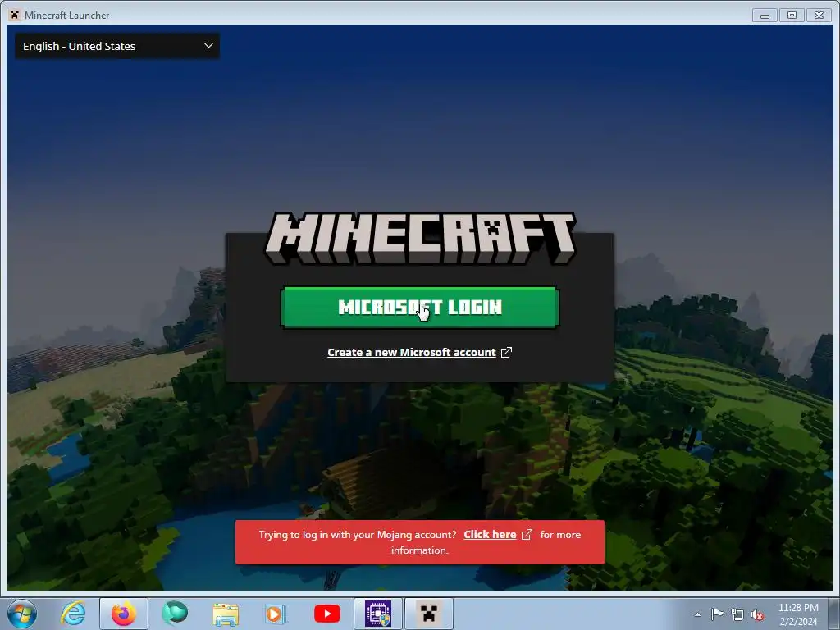
Task: Click the network status tray icon
Action: [737, 614]
